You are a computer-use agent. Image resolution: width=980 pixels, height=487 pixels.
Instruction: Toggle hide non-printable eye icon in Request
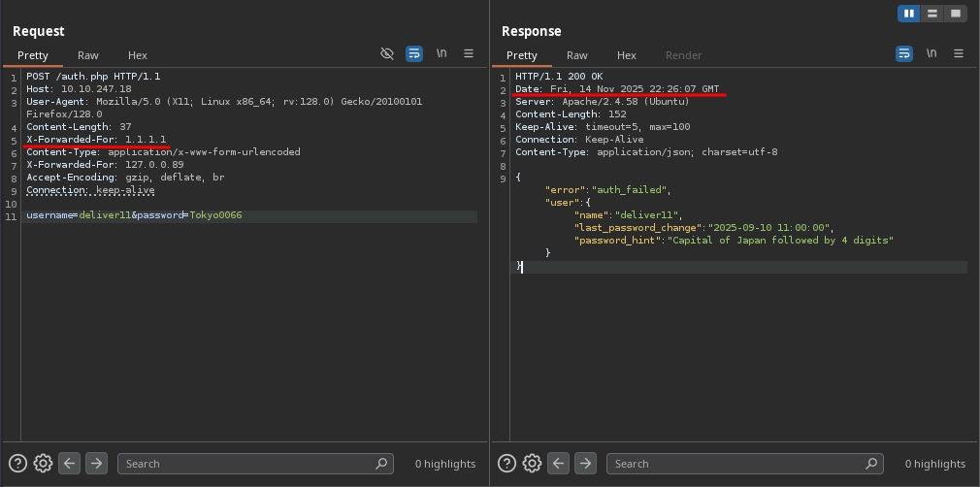tap(387, 54)
